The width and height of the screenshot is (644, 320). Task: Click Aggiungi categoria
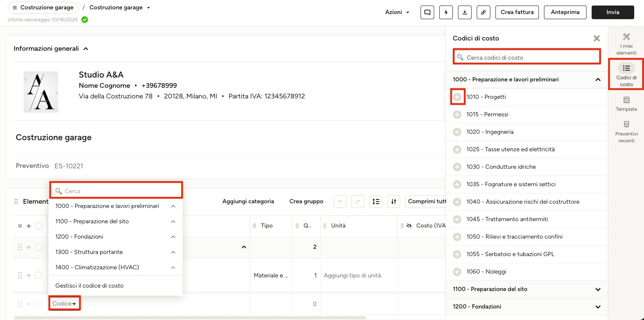point(248,202)
